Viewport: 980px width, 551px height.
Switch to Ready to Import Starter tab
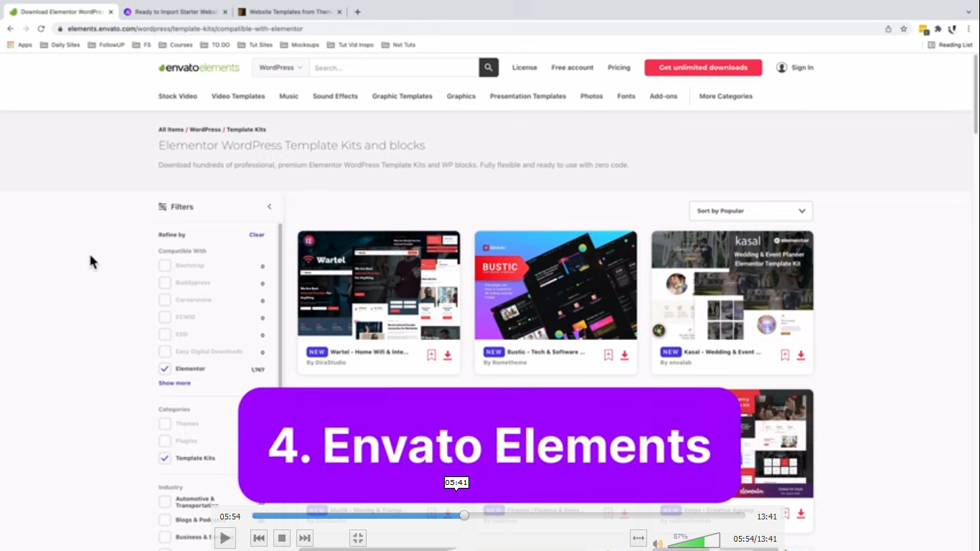(176, 11)
